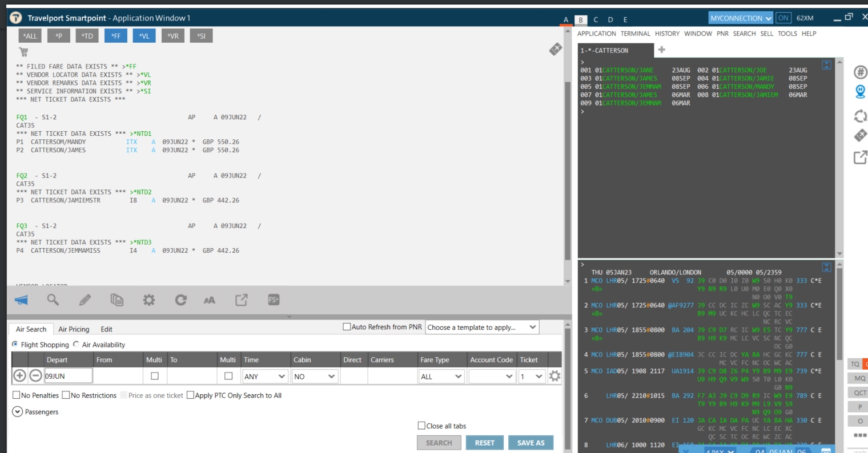Image resolution: width=868 pixels, height=453 pixels.
Task: Click the magnifying glass search icon
Action: (x=53, y=300)
